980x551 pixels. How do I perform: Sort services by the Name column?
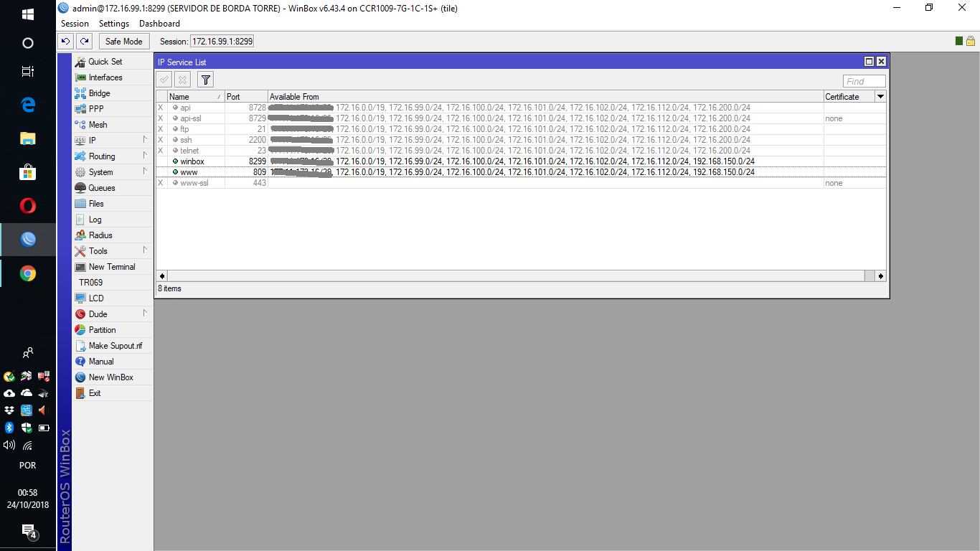[x=196, y=97]
